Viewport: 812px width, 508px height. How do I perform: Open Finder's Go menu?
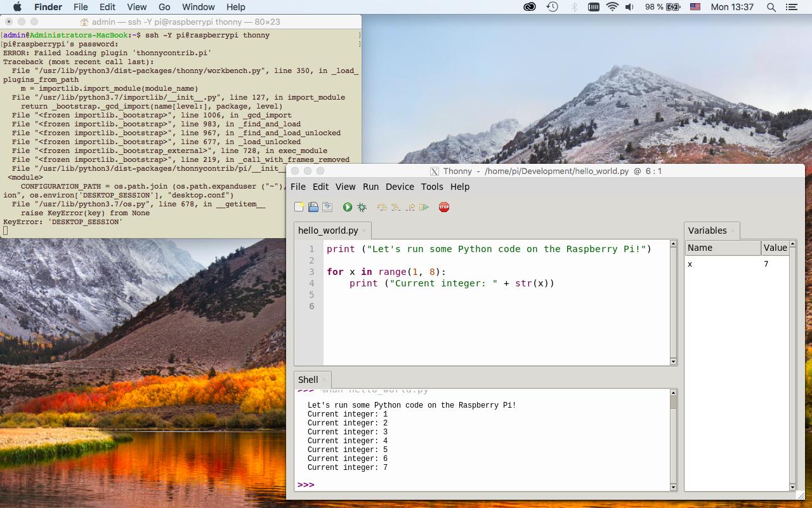click(164, 7)
